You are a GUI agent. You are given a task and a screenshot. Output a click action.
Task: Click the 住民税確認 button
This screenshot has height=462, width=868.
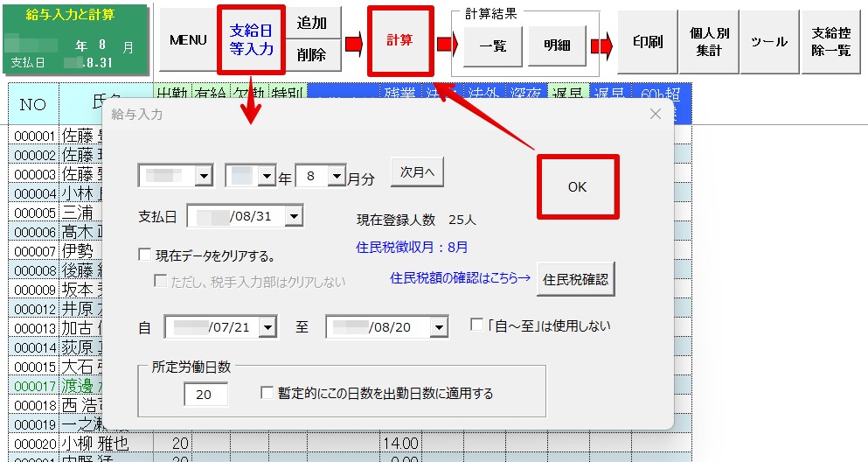pos(576,279)
